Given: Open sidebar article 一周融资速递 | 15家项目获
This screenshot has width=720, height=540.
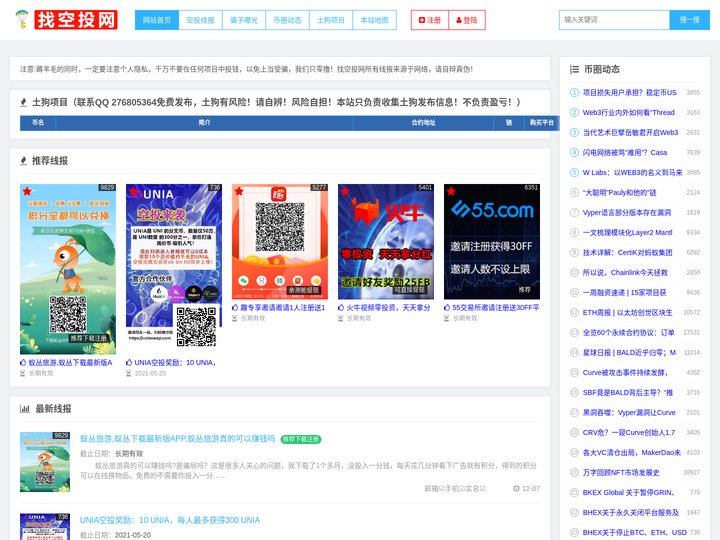Looking at the screenshot, I should 624,292.
